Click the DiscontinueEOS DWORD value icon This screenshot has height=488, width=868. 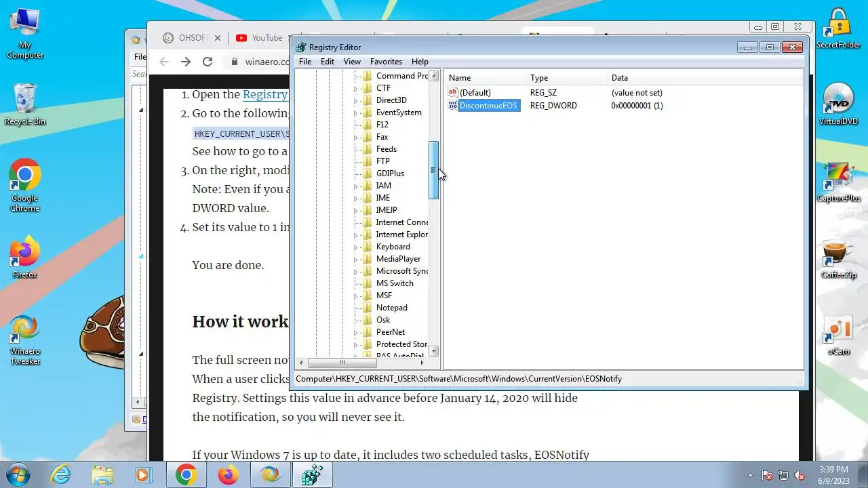tap(453, 106)
